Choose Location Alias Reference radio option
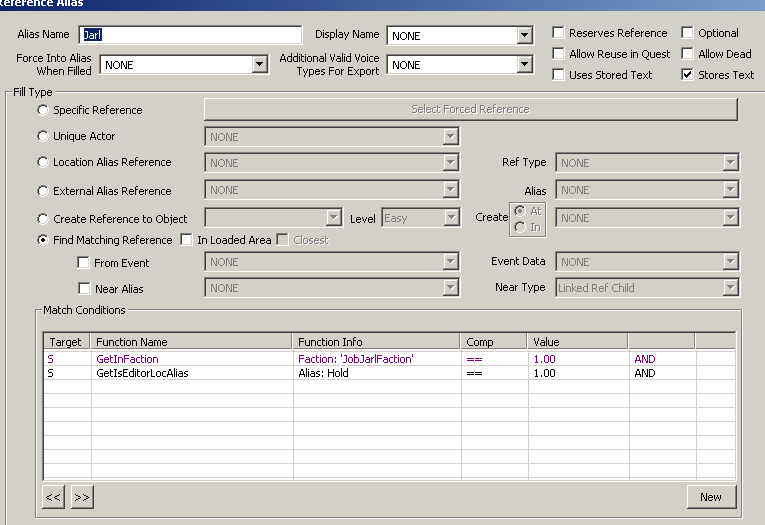 point(43,162)
